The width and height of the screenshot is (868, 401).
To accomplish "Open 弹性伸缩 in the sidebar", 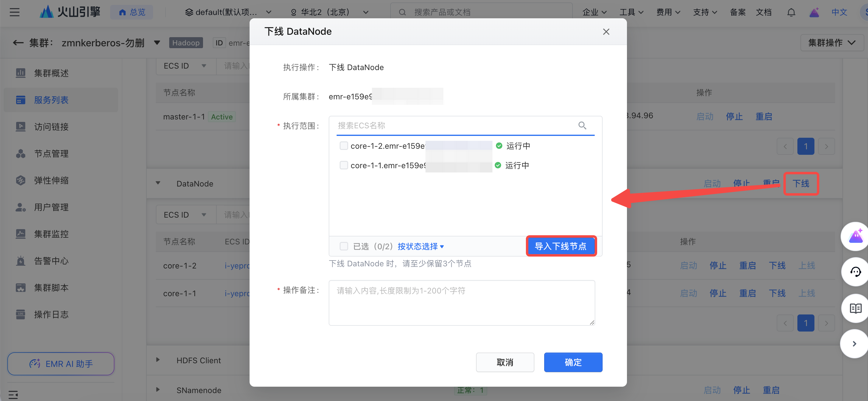I will click(x=61, y=180).
